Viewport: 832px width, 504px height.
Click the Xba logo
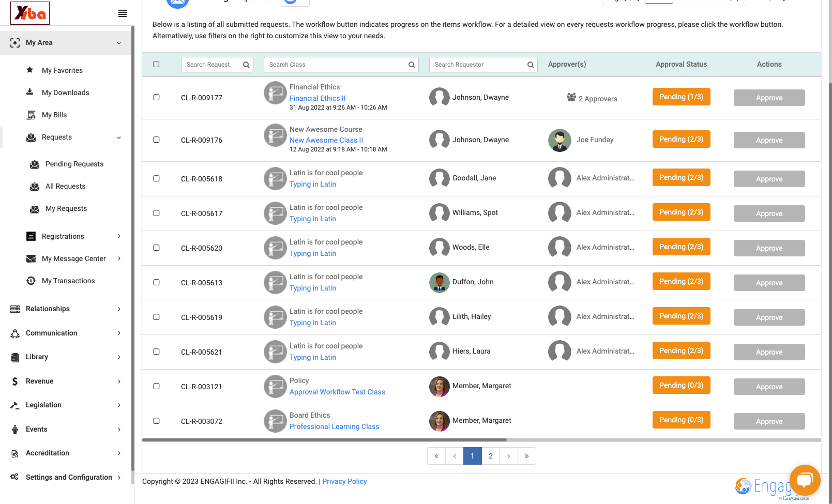(x=30, y=13)
